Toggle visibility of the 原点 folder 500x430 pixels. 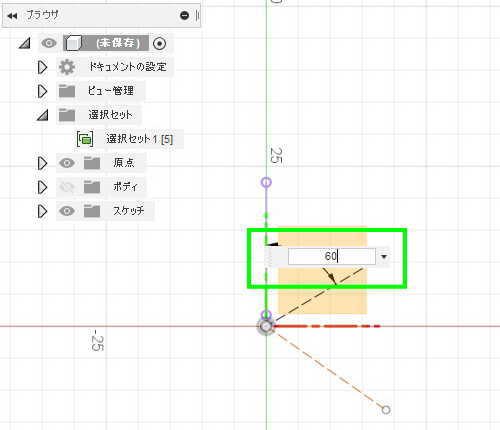click(67, 163)
